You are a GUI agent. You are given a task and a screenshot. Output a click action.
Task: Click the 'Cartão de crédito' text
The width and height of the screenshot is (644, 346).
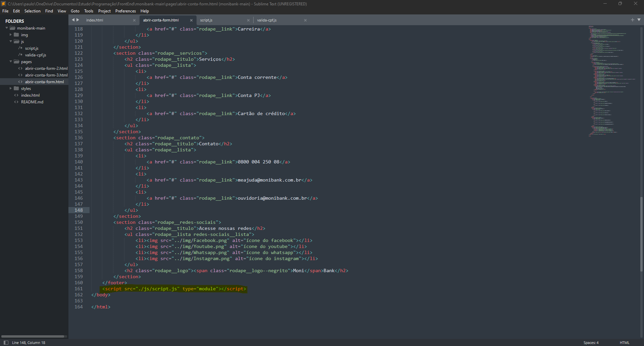(262, 113)
